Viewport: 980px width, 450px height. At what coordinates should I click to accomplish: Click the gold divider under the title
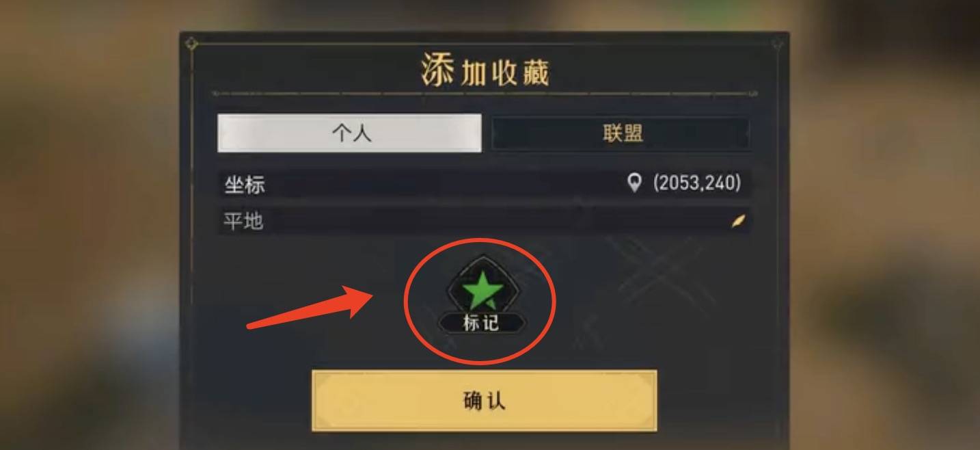click(485, 94)
